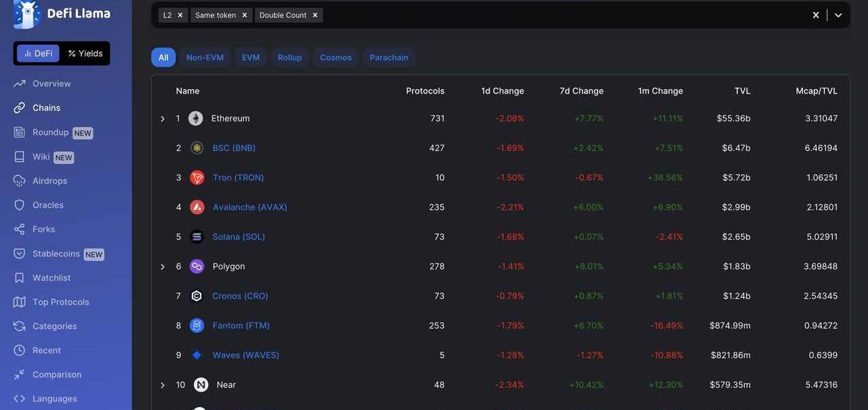Click the Tron chain logo icon
Screen dimensions: 868x410
tap(197, 178)
